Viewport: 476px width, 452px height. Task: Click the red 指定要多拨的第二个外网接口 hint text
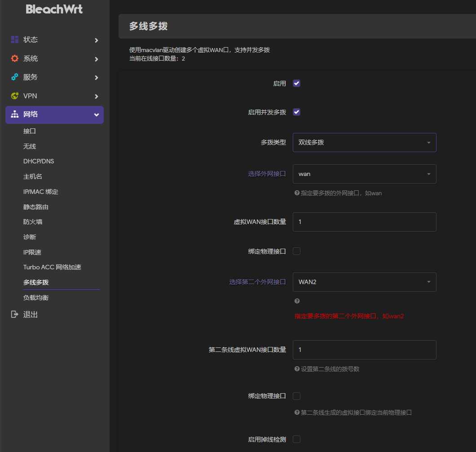pos(349,316)
